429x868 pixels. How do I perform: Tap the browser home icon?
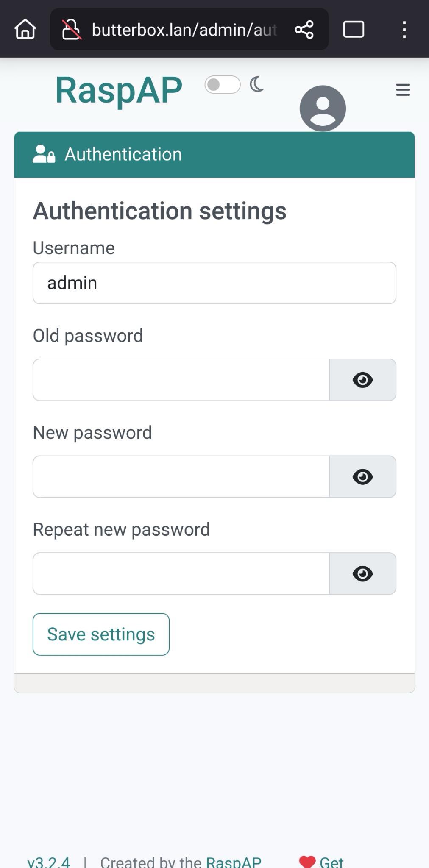pyautogui.click(x=25, y=30)
